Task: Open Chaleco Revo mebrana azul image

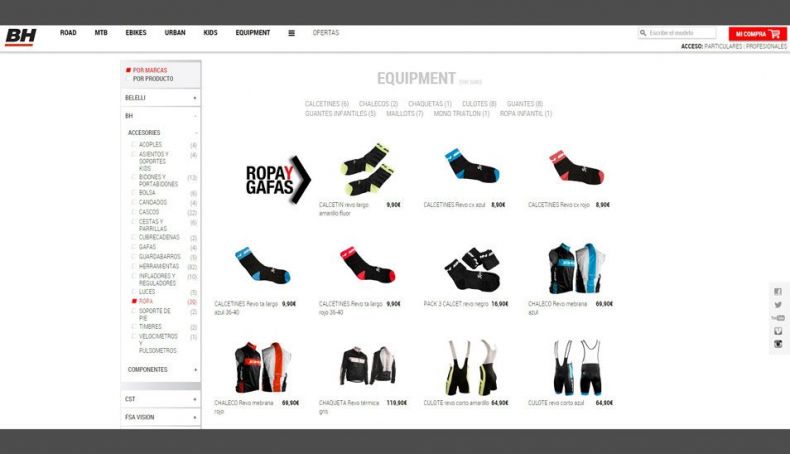Action: pyautogui.click(x=576, y=268)
